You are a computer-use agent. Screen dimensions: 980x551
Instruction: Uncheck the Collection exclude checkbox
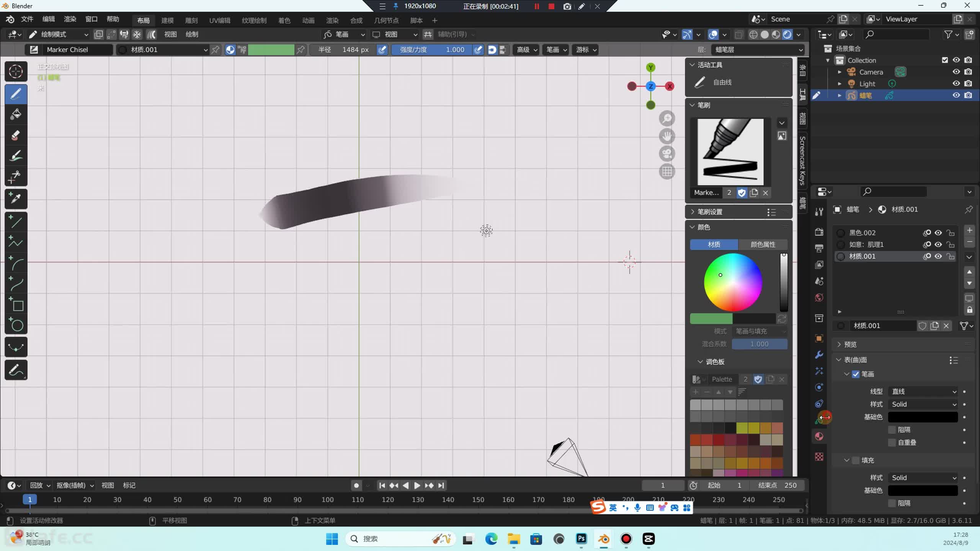pos(945,60)
